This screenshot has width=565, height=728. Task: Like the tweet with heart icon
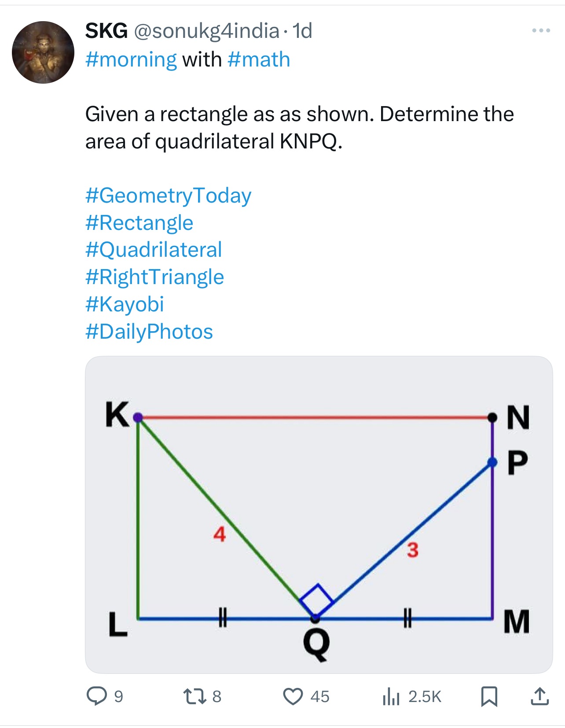click(x=293, y=696)
